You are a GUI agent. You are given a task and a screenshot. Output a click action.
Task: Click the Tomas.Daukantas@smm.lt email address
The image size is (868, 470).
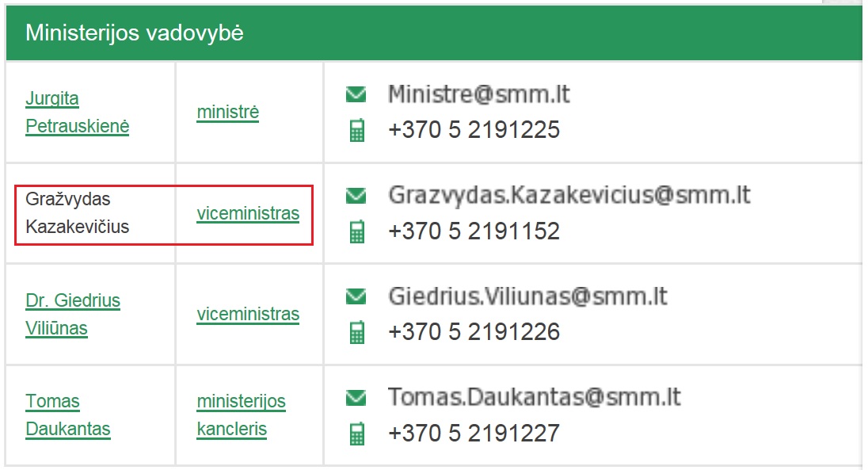[535, 397]
